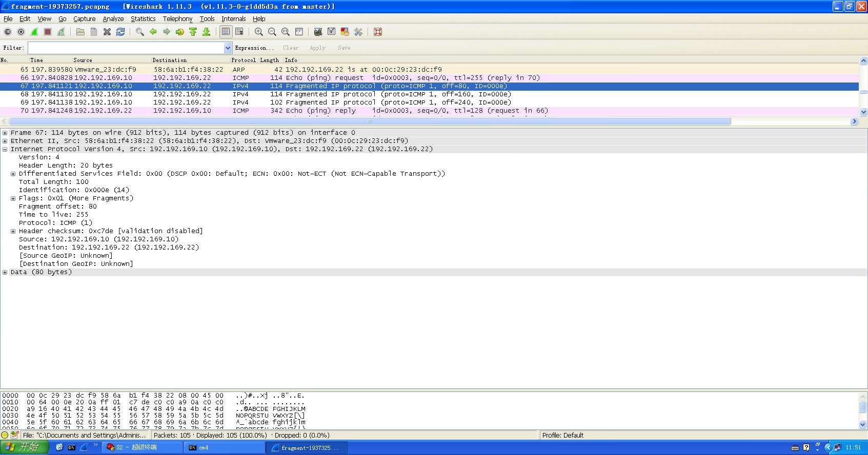Open the Analyze menu
Viewport: 868px width, 455px height.
click(x=113, y=19)
